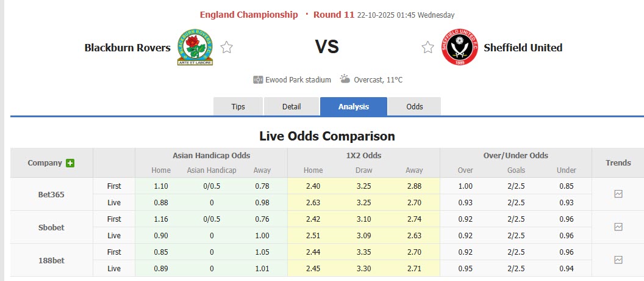Screen dimensions: 644x281
Task: Open the Bet365 trends chart icon
Action: [x=618, y=194]
